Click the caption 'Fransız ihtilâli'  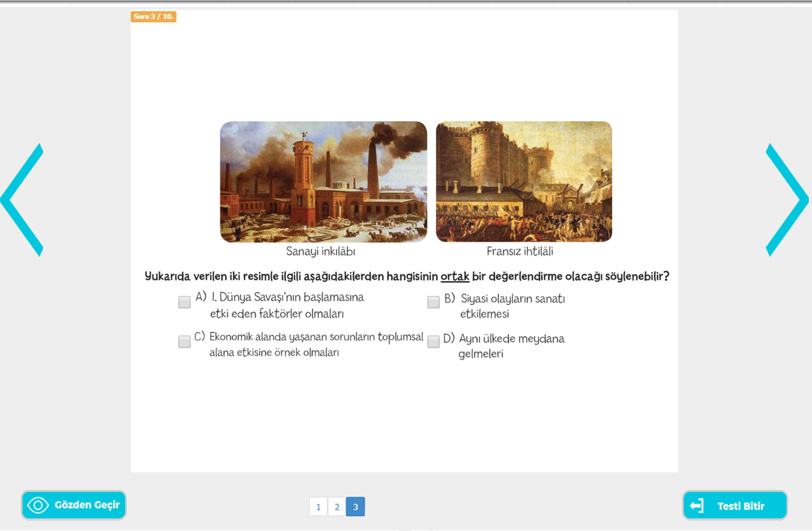pos(520,251)
